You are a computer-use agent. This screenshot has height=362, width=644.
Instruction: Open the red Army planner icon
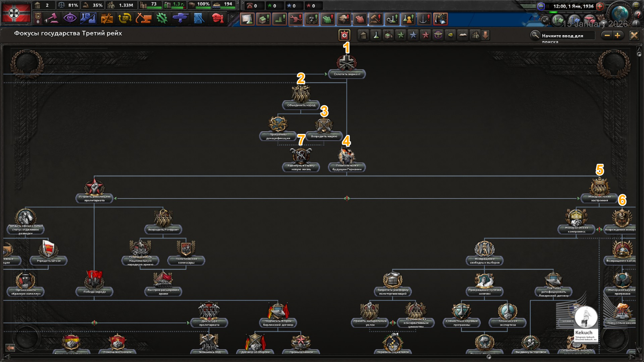pyautogui.click(x=218, y=18)
